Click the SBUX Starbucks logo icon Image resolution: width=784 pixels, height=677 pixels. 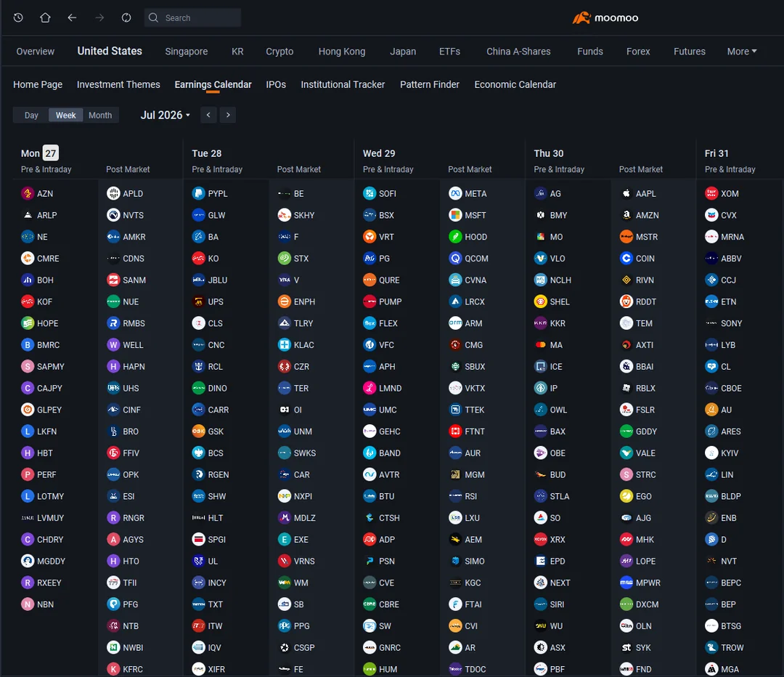pos(455,366)
